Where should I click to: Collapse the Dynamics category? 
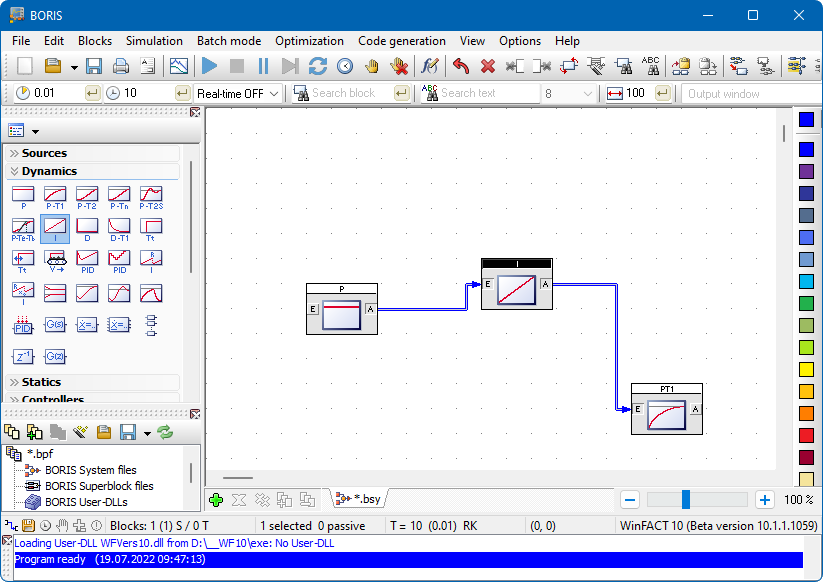pos(92,171)
